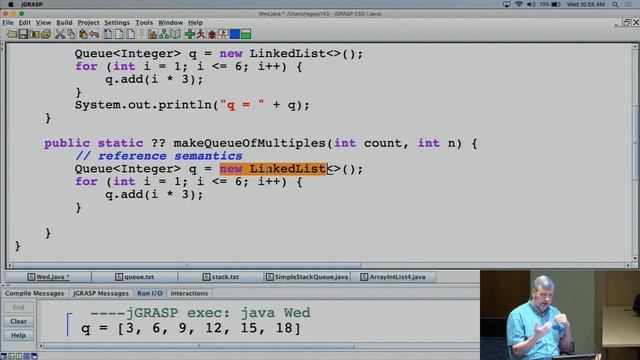Click the open-book documentation icon
640x360 pixels.
tap(175, 34)
